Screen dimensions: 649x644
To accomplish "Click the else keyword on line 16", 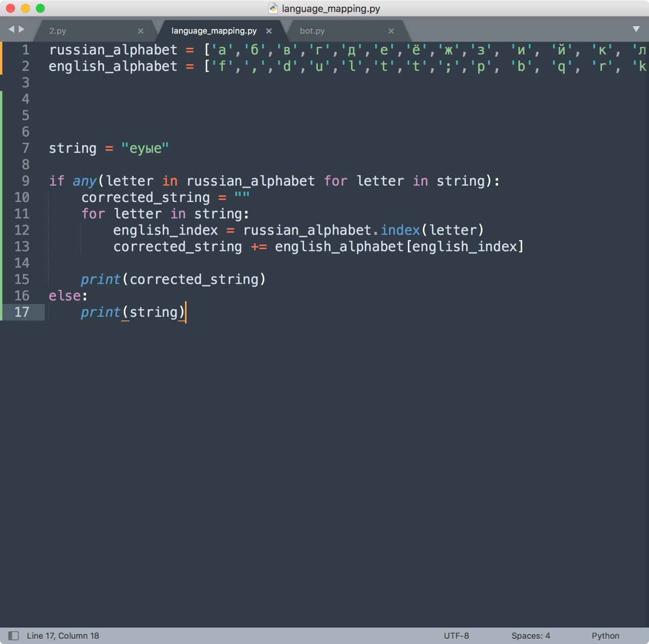I will (x=65, y=295).
